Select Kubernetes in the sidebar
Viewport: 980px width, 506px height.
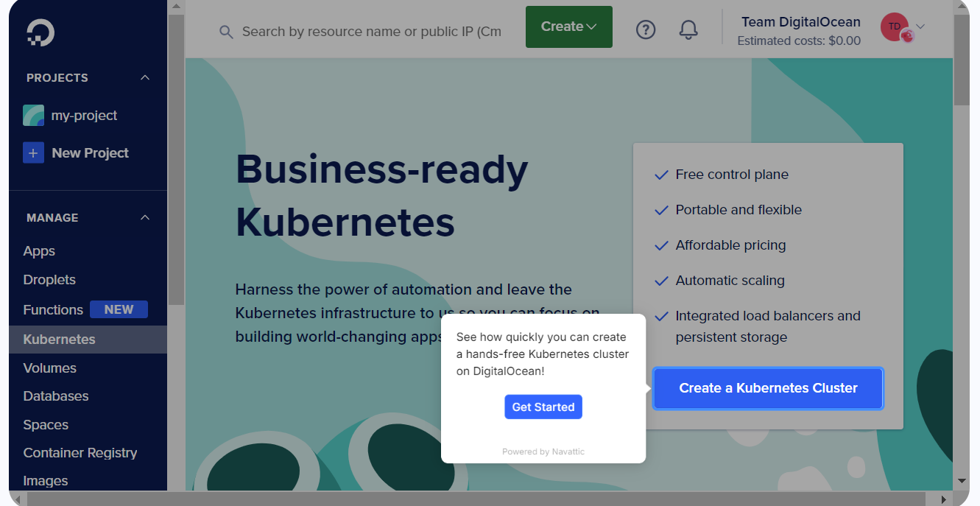click(x=88, y=340)
